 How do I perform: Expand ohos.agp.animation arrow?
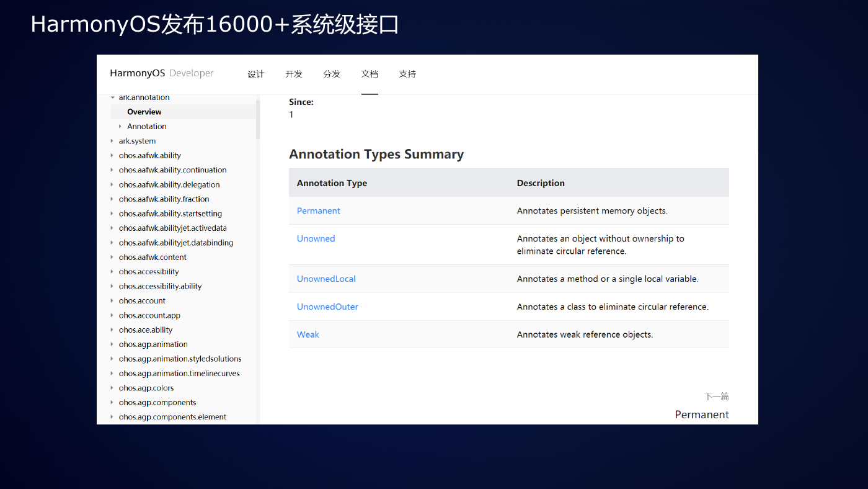(x=112, y=344)
